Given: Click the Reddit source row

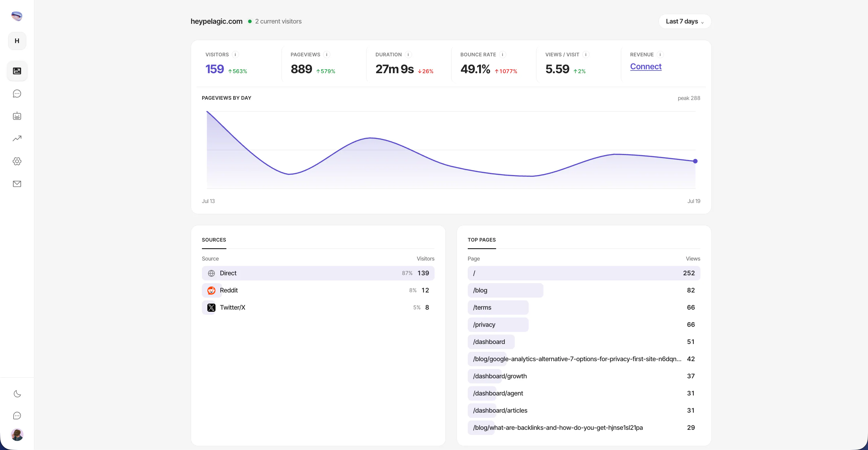Looking at the screenshot, I should 318,290.
